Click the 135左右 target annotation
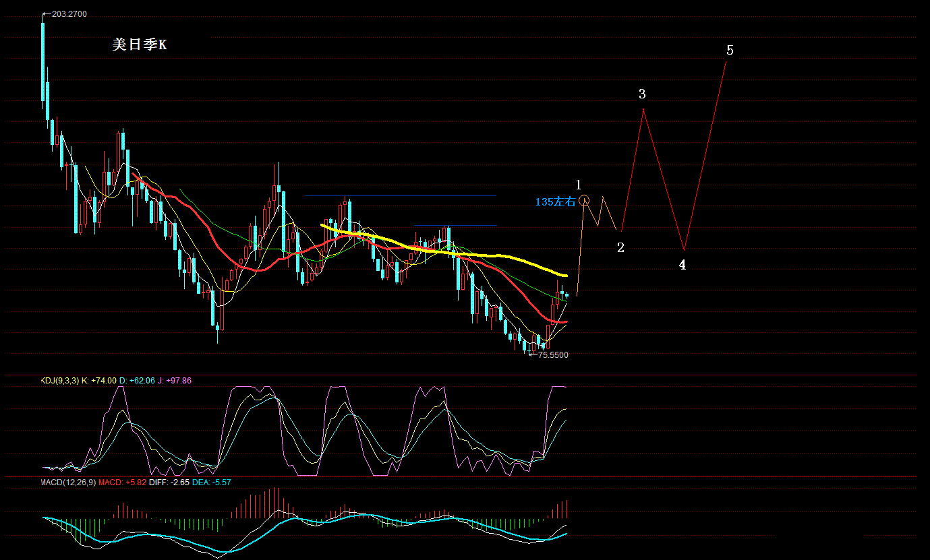 (556, 201)
